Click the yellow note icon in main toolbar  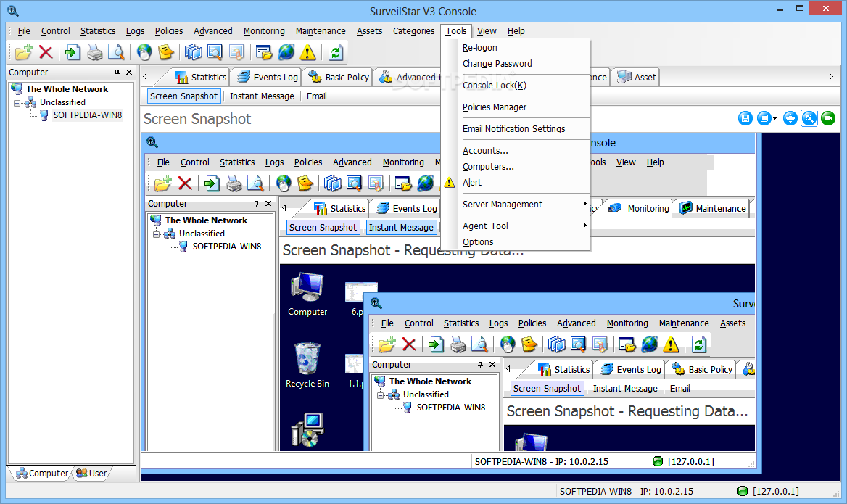pyautogui.click(x=166, y=52)
